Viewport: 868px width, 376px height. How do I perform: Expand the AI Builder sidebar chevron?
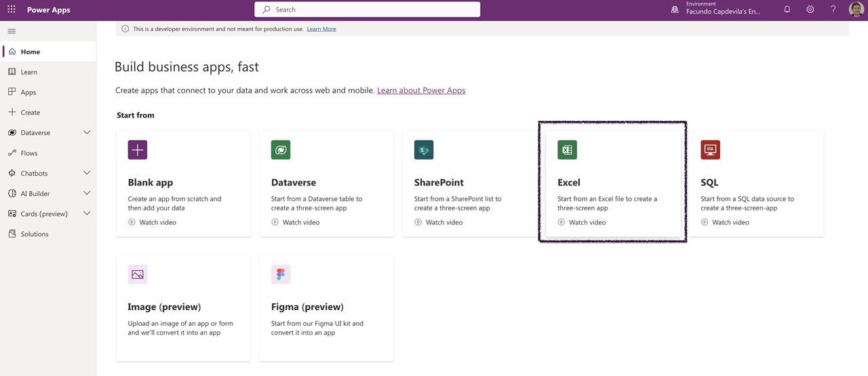coord(87,193)
